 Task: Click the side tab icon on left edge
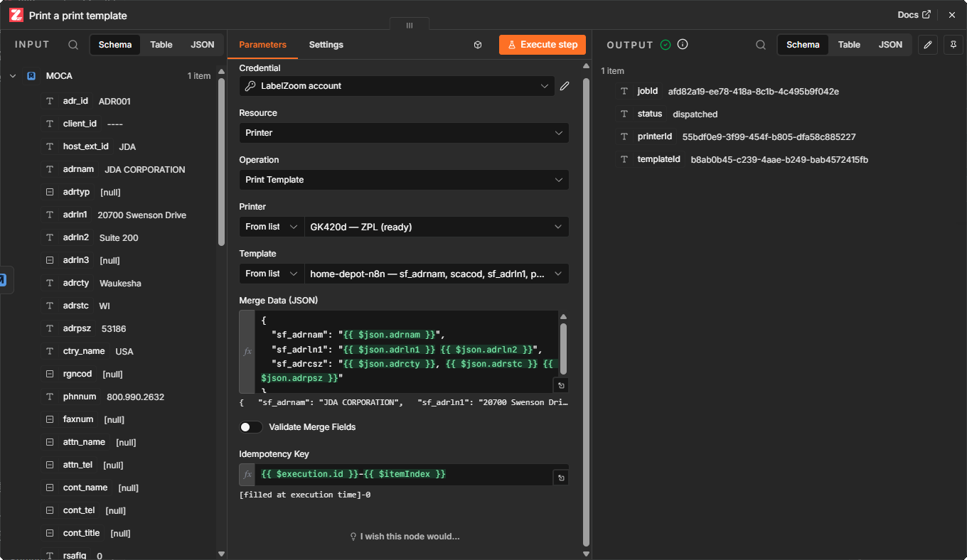click(3, 279)
